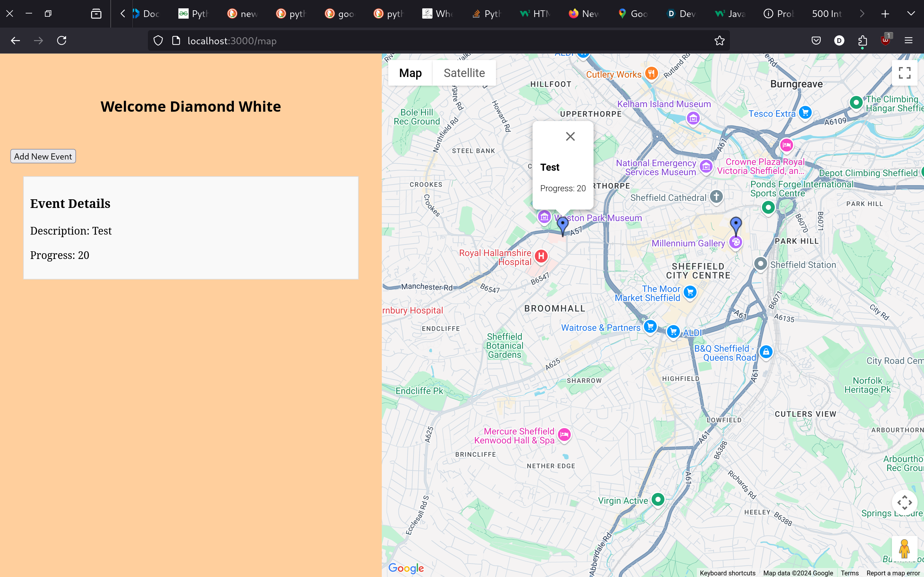
Task: Switch to Satellite map type
Action: 464,73
